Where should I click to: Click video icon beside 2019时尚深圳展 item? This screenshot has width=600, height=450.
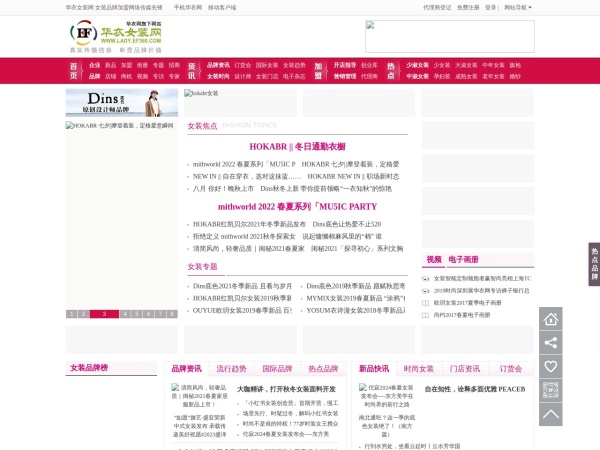coord(425,291)
